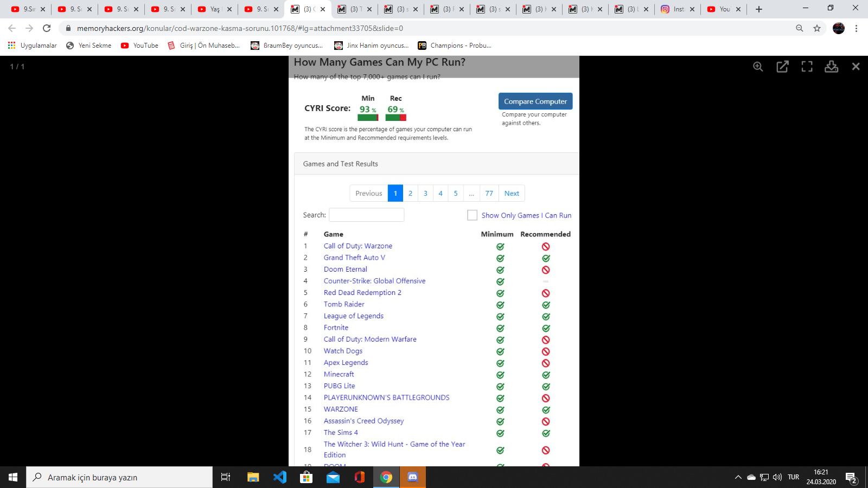Open the Champions - Probu bookmark
The image size is (868, 488).
coord(455,46)
